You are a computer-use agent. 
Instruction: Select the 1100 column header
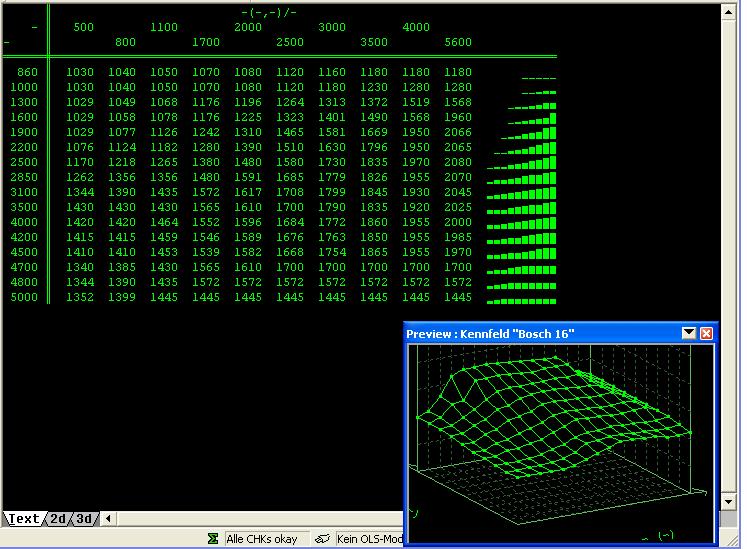pyautogui.click(x=164, y=27)
